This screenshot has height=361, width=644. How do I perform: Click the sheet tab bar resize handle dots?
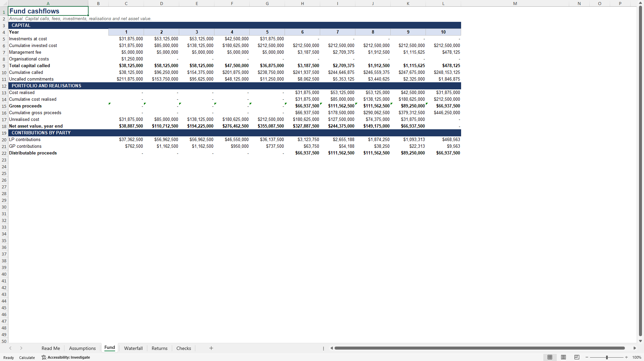tap(324, 349)
